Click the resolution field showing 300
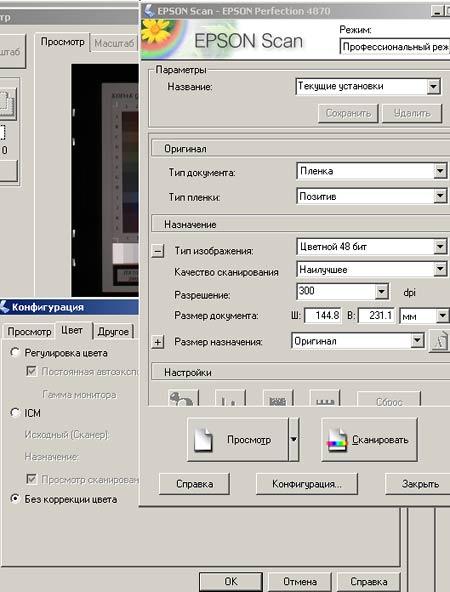Viewport: 450px width, 592px height. point(336,291)
